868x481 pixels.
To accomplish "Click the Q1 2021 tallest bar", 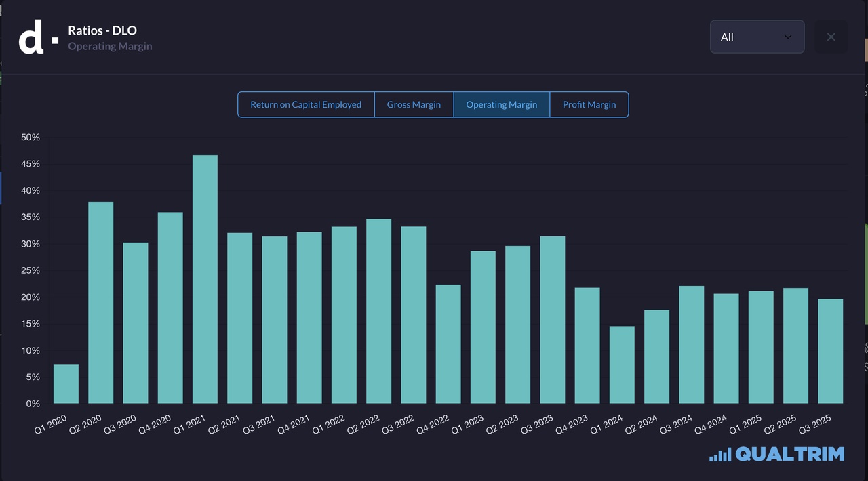I will point(205,279).
